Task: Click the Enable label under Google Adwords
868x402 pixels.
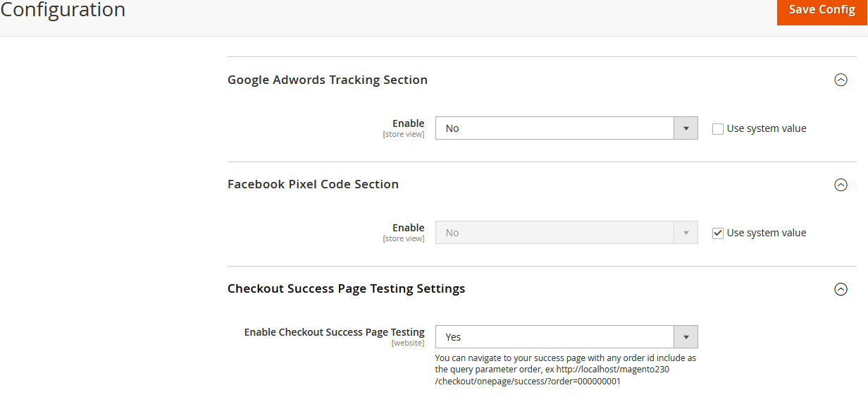Action: pyautogui.click(x=409, y=123)
